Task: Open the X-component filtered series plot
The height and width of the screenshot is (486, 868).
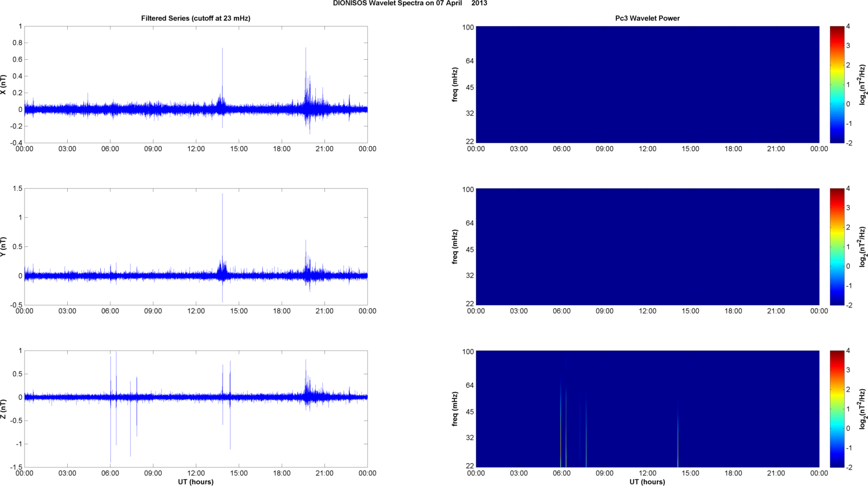Action: pyautogui.click(x=196, y=85)
